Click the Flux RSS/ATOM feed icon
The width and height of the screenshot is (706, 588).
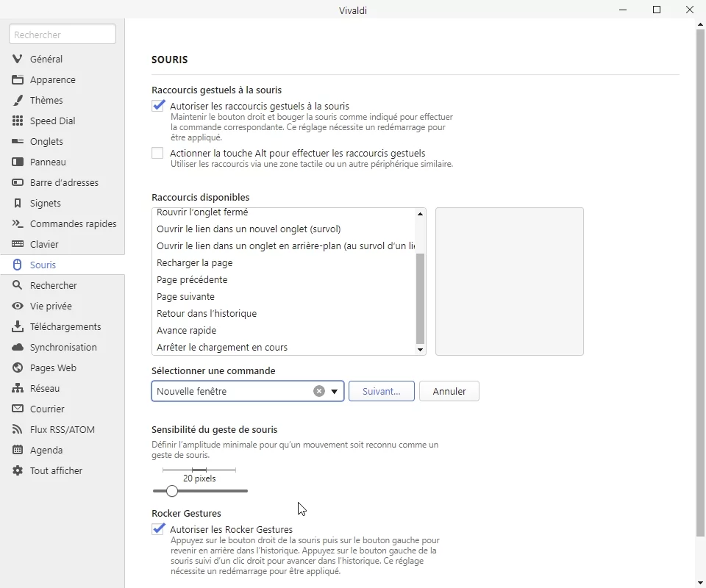click(17, 430)
